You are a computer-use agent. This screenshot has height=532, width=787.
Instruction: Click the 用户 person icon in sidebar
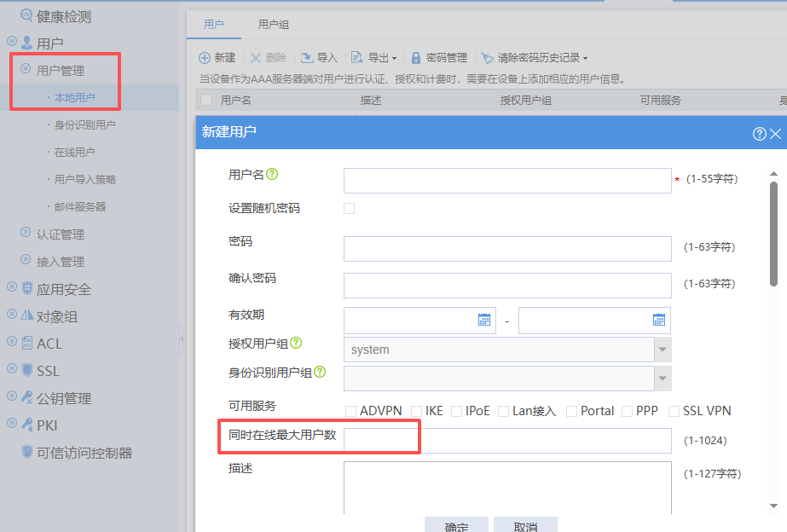pyautogui.click(x=27, y=42)
